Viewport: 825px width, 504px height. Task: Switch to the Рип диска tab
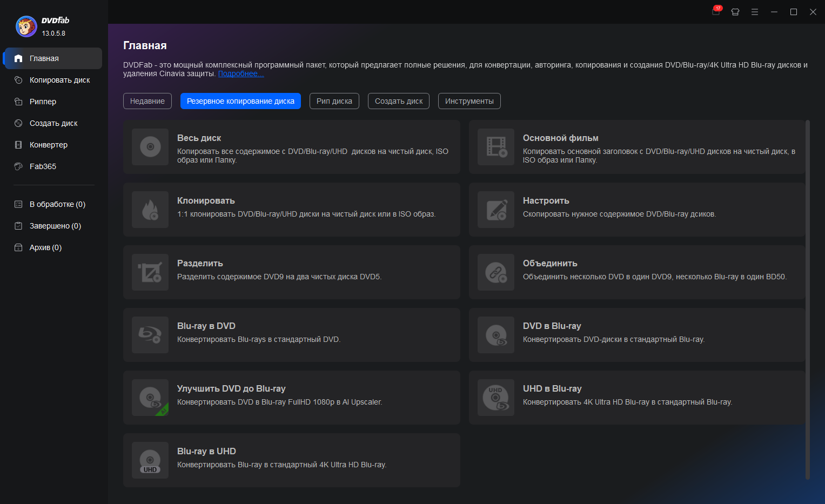point(334,101)
